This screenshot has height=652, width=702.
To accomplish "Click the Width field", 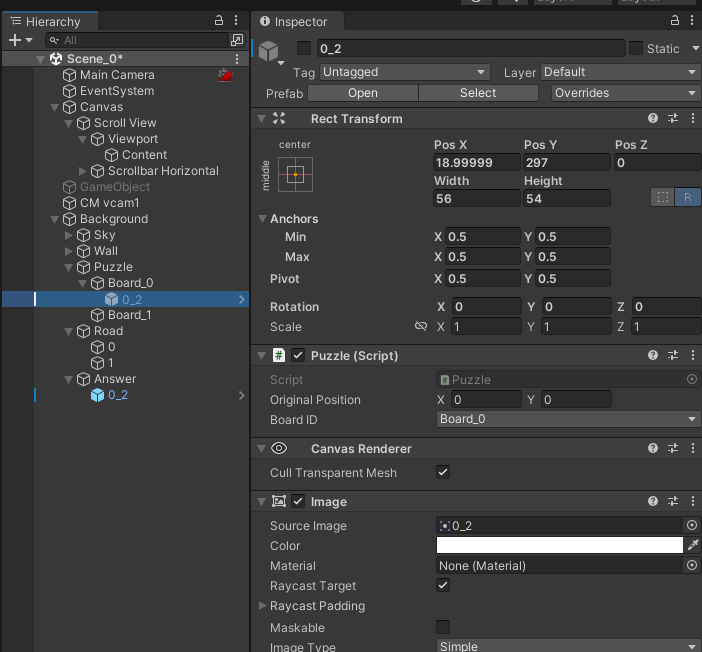I will click(477, 198).
